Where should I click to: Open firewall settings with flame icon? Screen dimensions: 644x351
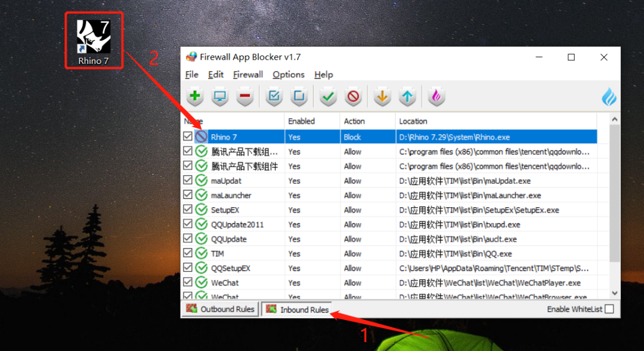point(436,96)
